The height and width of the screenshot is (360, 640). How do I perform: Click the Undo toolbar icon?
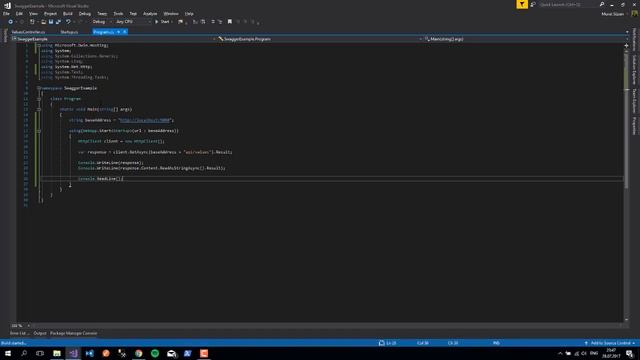(68, 22)
